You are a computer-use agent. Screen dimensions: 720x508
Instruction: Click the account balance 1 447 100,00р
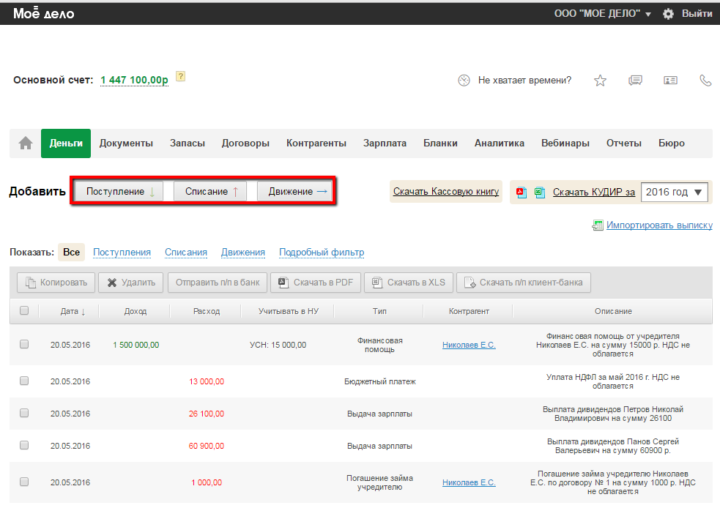tap(134, 80)
